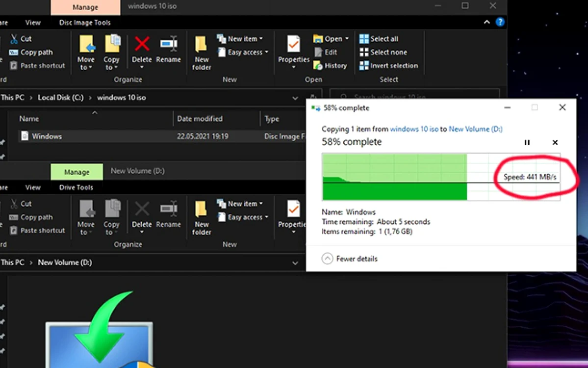Click the date cell 22.05.2021 19:19
The width and height of the screenshot is (588, 368).
(203, 136)
